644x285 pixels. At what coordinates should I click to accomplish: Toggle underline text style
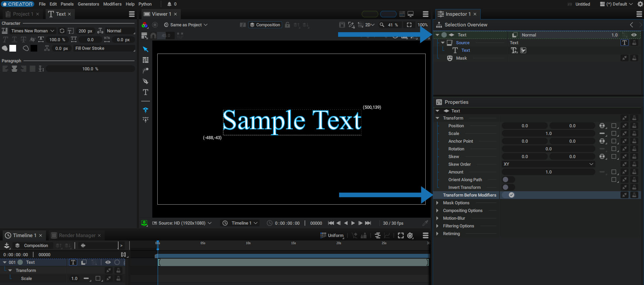(14, 40)
